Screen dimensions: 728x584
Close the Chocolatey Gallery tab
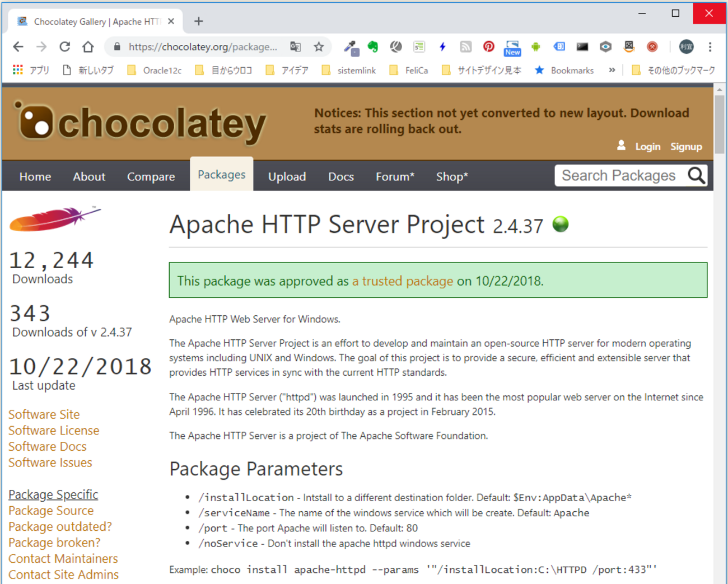[x=171, y=21]
